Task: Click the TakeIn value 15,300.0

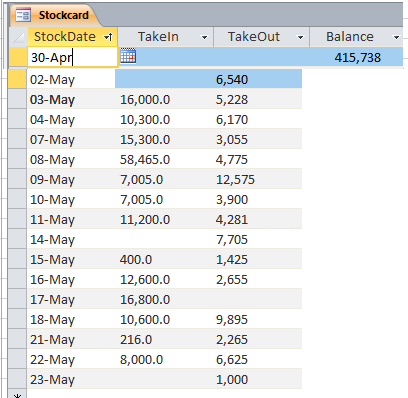Action: (x=145, y=140)
